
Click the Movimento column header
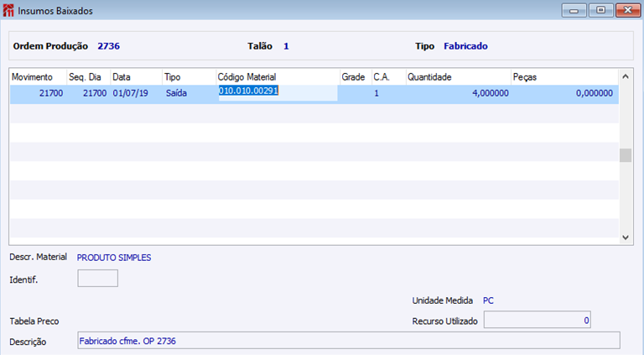(39, 77)
